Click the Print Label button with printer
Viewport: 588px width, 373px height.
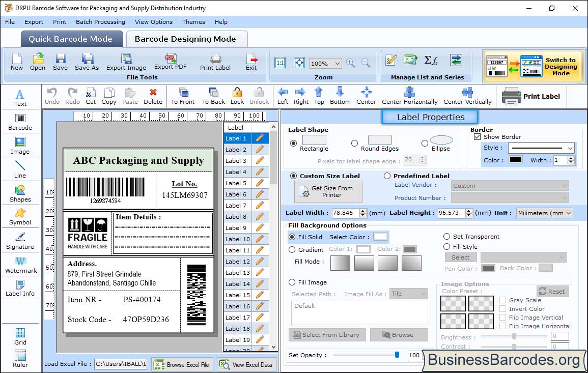click(531, 96)
